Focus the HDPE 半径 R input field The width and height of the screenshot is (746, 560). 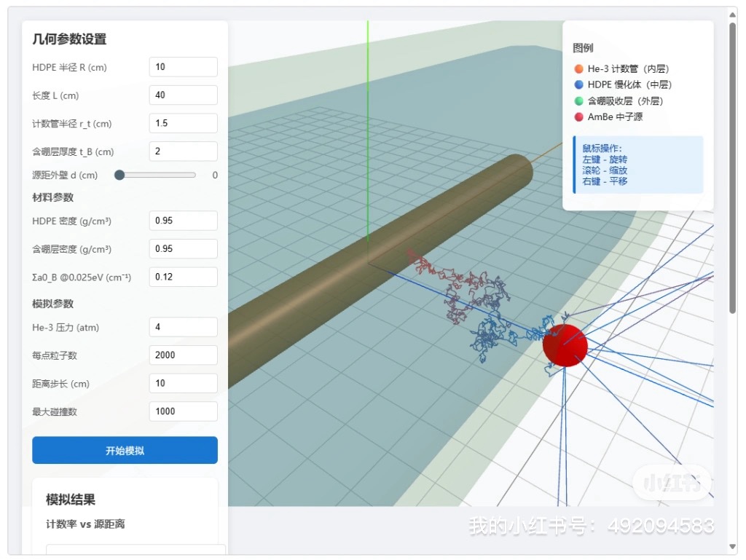(x=183, y=67)
